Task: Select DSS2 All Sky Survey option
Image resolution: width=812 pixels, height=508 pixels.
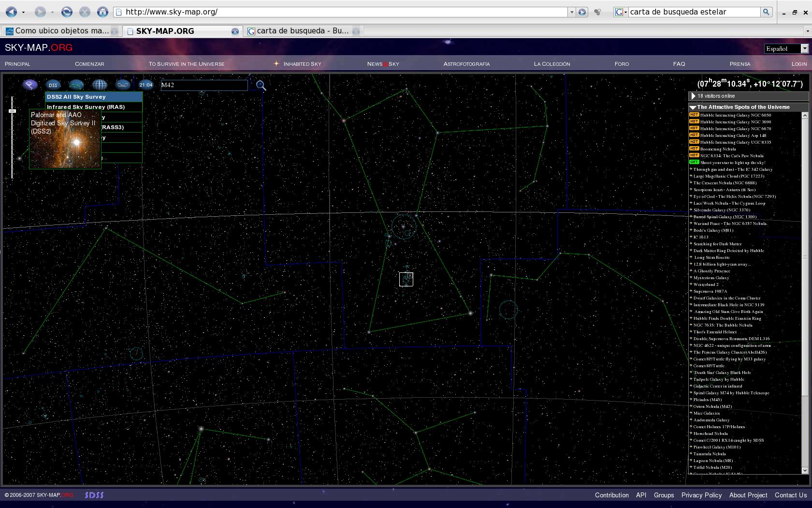Action: click(x=94, y=97)
